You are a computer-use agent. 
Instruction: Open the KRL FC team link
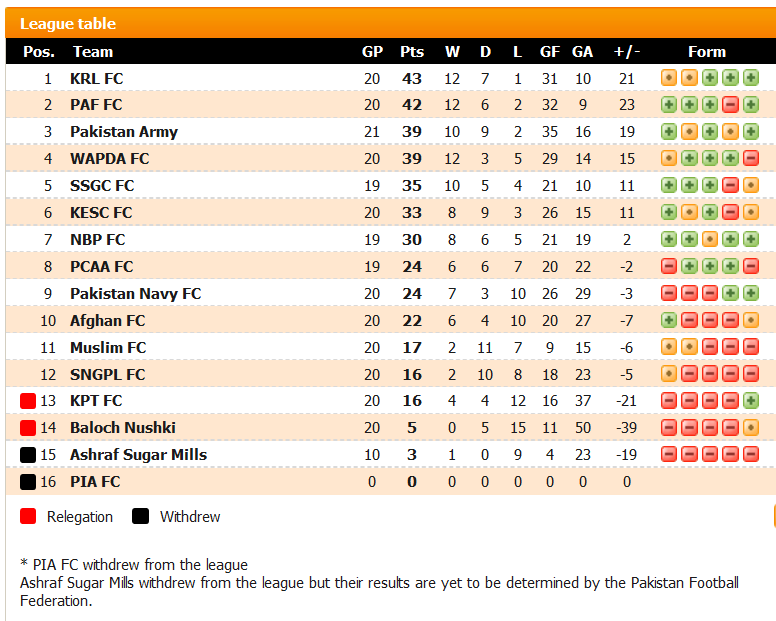point(97,78)
